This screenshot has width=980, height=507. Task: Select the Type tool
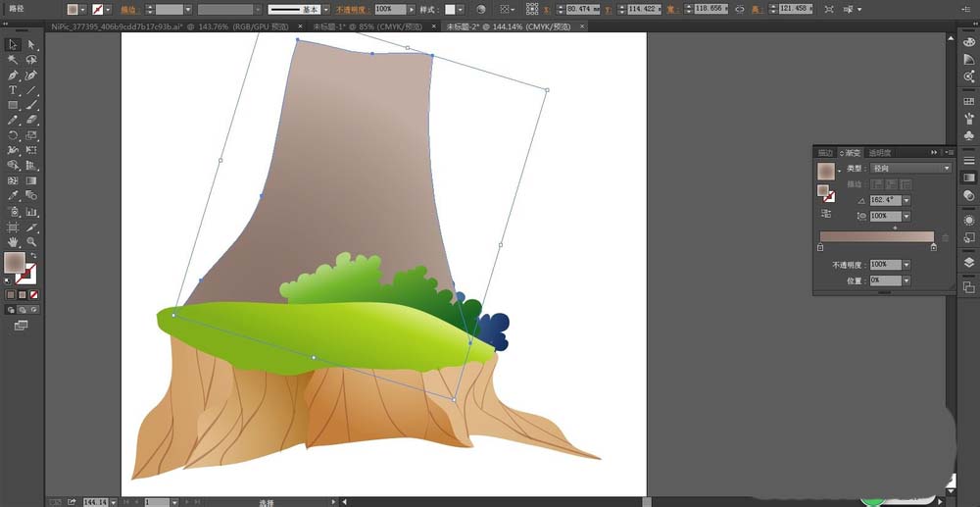[x=12, y=90]
